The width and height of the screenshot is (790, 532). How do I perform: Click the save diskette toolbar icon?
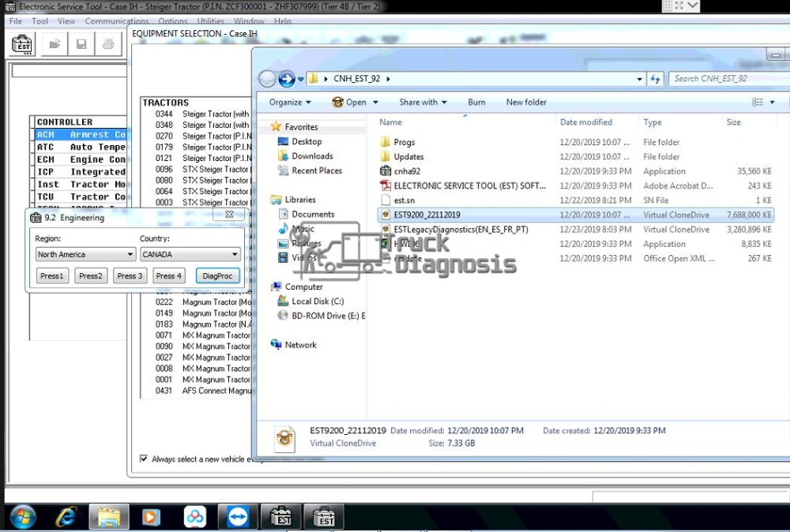(81, 44)
